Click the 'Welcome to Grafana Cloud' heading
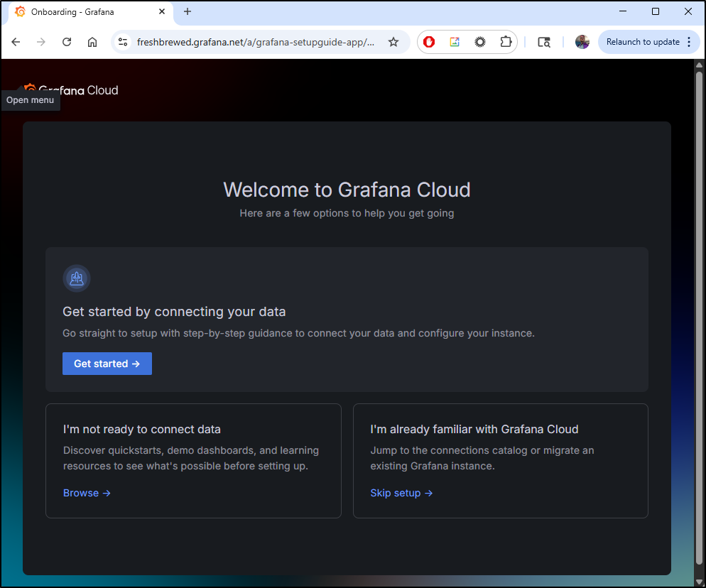Viewport: 706px width, 588px height. point(347,190)
